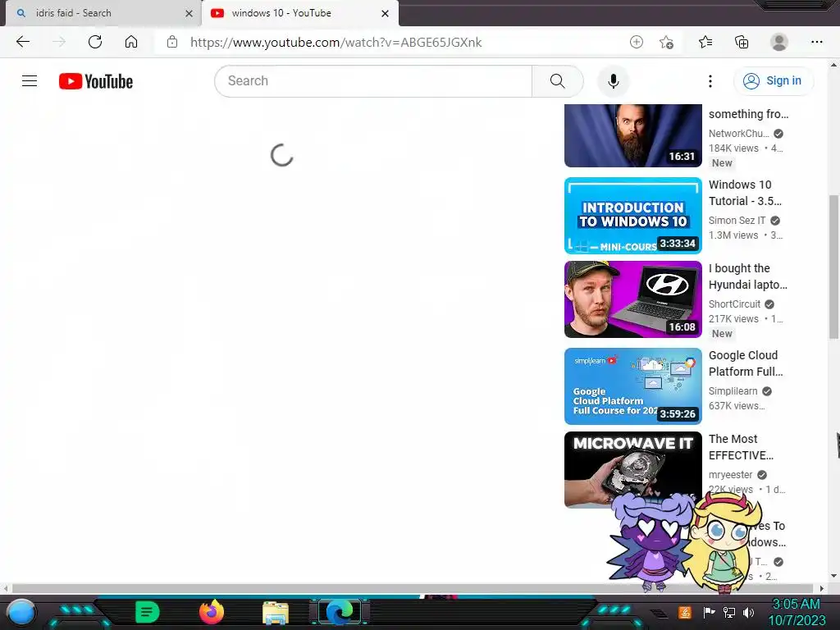The image size is (840, 630).
Task: Open the Windows 10 Tutorial video title
Action: coord(745,193)
